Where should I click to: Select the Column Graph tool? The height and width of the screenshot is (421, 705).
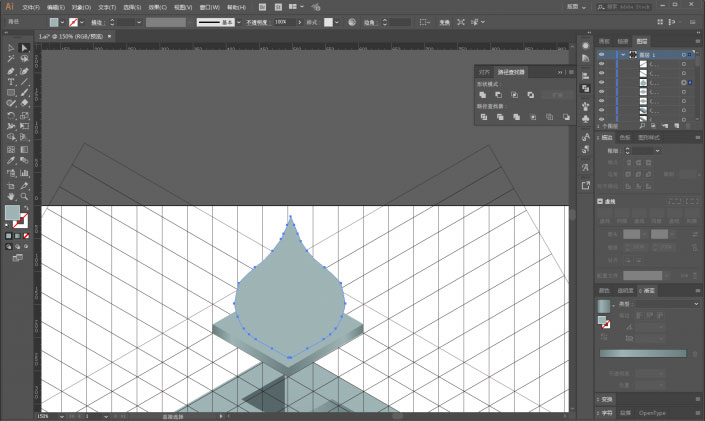(x=24, y=173)
